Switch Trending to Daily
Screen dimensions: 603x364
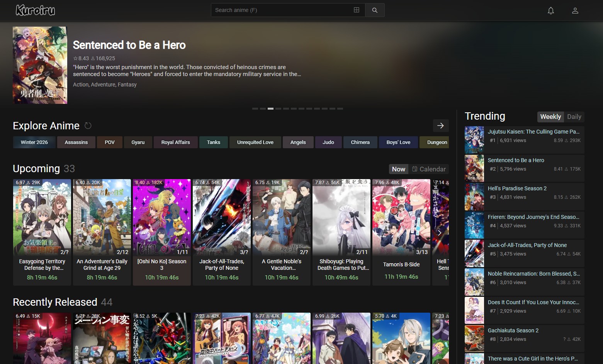pyautogui.click(x=574, y=117)
